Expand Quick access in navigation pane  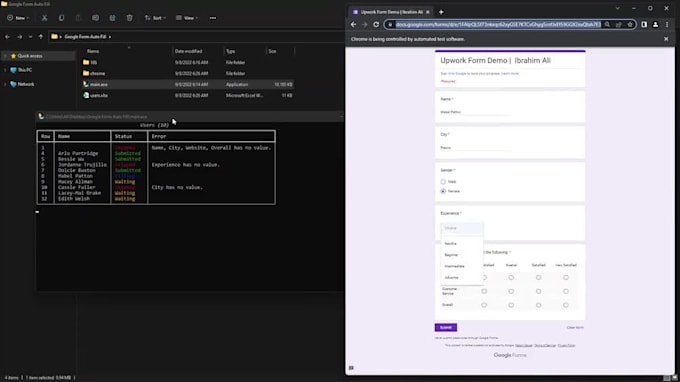[5, 56]
